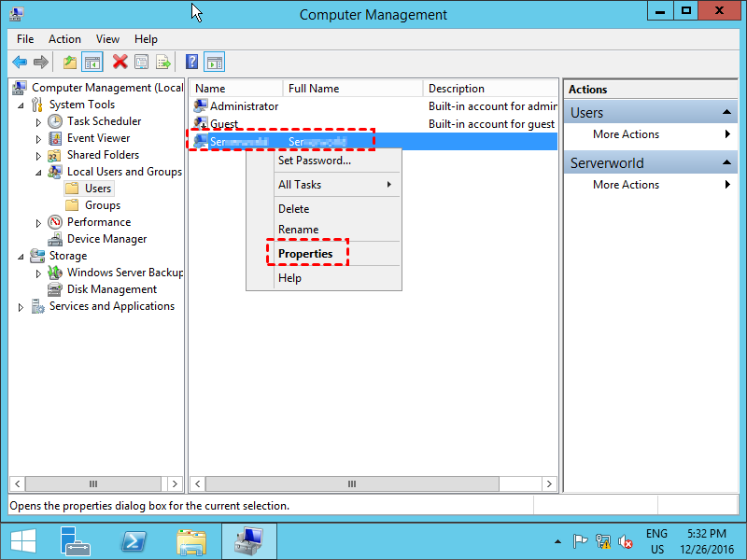Screen dimensions: 747x560
Task: Choose Set Password... from context menu
Action: pos(315,161)
